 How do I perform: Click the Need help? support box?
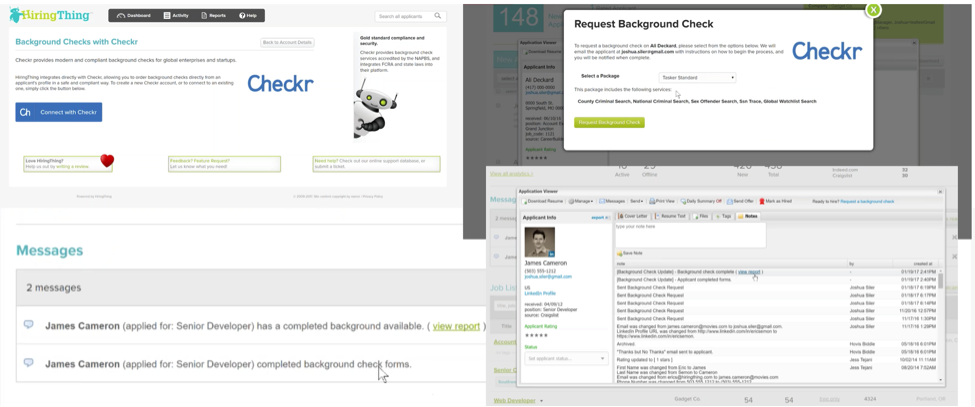(377, 163)
